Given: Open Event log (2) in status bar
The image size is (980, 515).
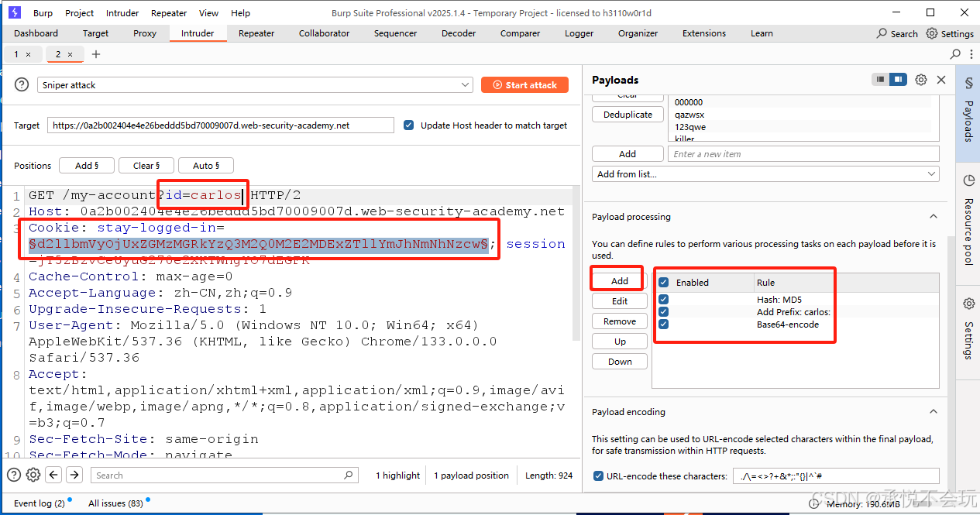Looking at the screenshot, I should 40,503.
